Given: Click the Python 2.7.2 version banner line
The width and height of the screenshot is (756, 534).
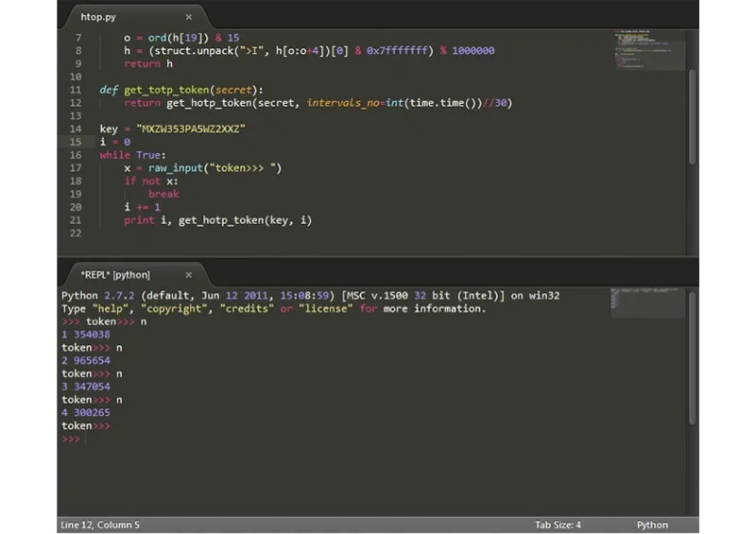Looking at the screenshot, I should pos(311,295).
